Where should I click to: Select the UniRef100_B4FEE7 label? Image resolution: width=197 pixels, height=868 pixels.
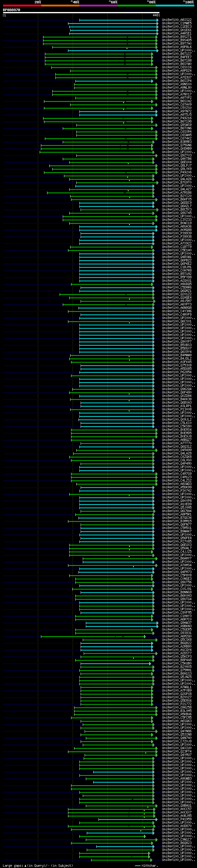coord(177,57)
